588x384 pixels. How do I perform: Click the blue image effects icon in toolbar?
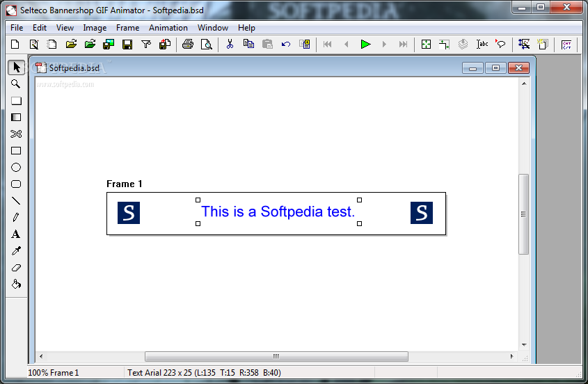tap(524, 45)
